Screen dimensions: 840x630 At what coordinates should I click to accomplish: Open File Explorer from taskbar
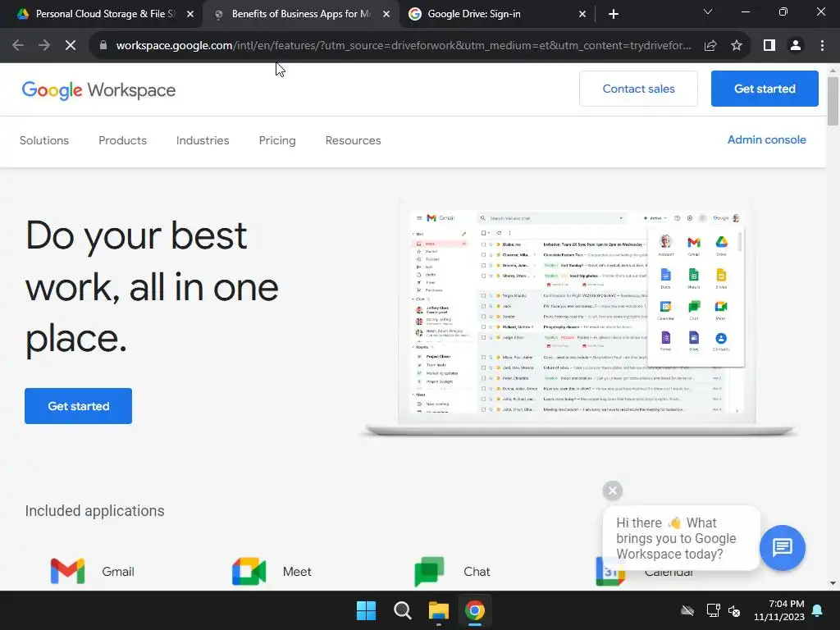pos(439,610)
